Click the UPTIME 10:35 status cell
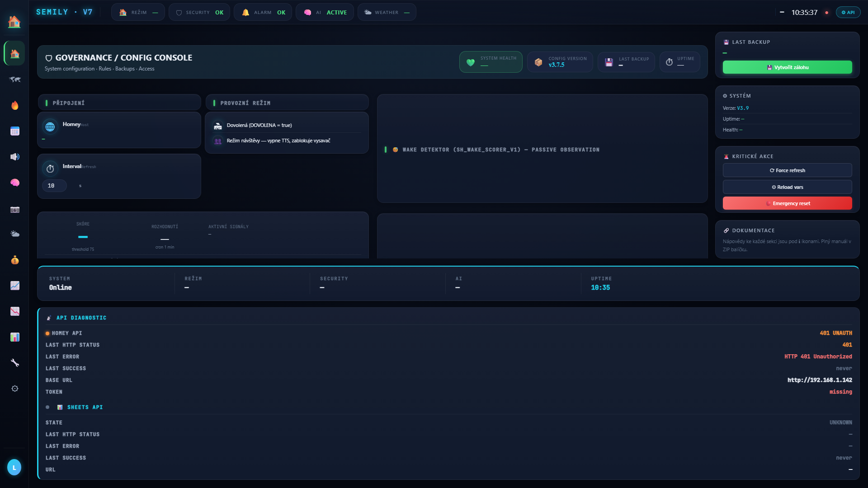 [601, 283]
